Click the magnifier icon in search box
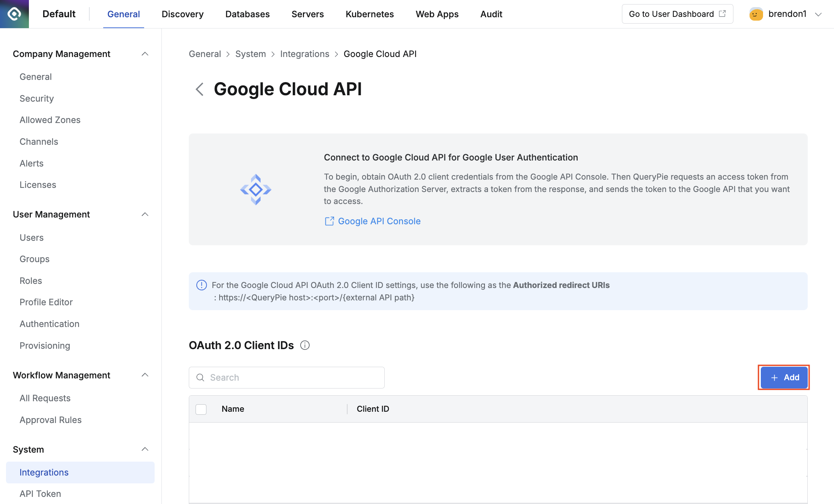834x504 pixels. point(200,378)
